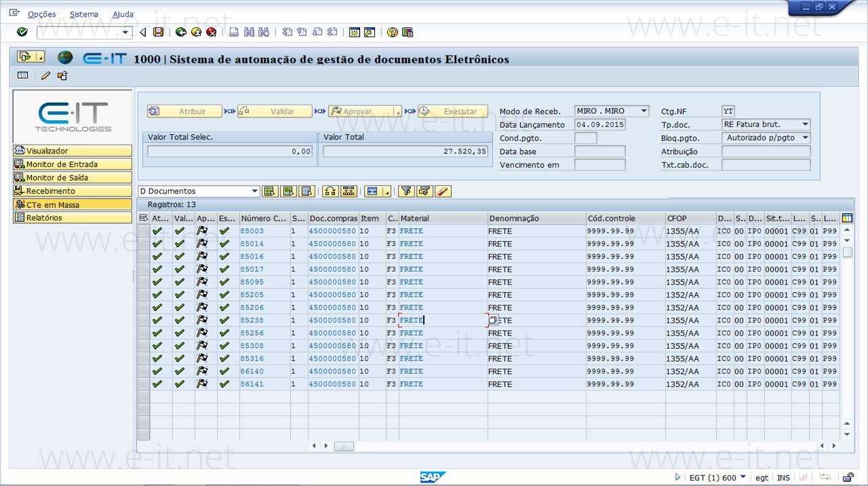Open the Opções menu
Image resolution: width=868 pixels, height=486 pixels.
coord(42,14)
